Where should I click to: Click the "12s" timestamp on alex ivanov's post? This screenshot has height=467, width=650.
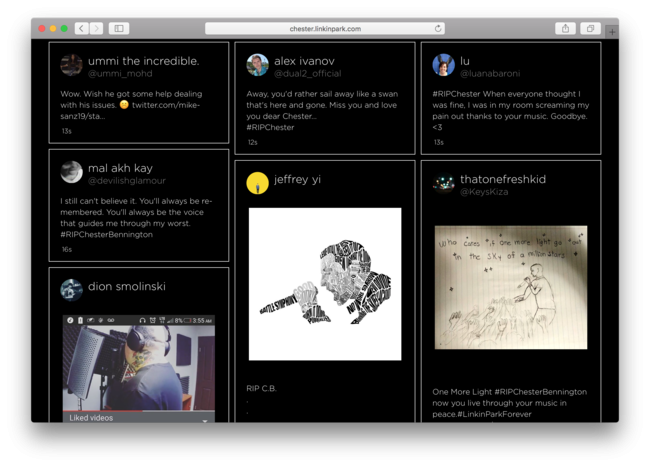point(252,143)
